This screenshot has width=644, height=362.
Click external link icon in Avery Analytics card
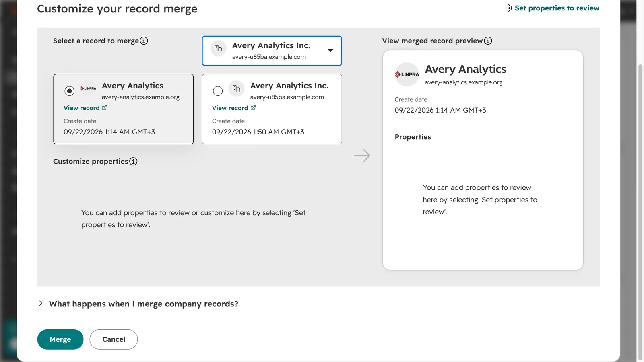click(x=105, y=108)
